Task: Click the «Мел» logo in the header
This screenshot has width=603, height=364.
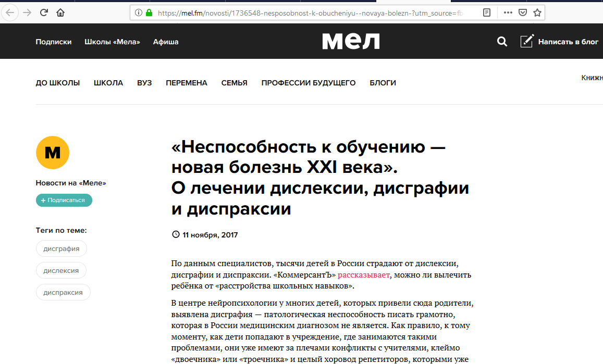Action: tap(351, 42)
